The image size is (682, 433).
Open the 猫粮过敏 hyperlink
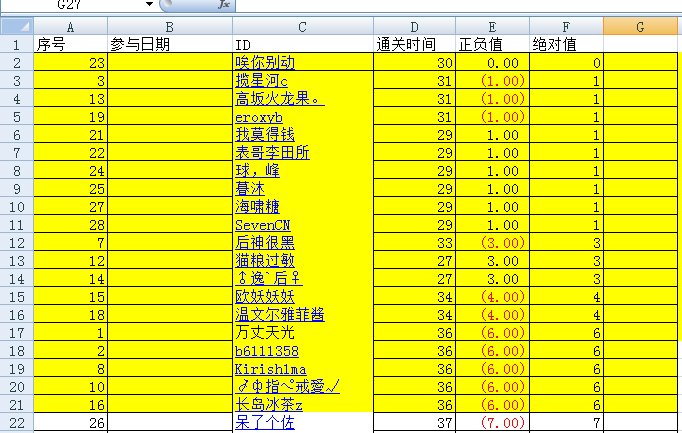[x=265, y=261]
